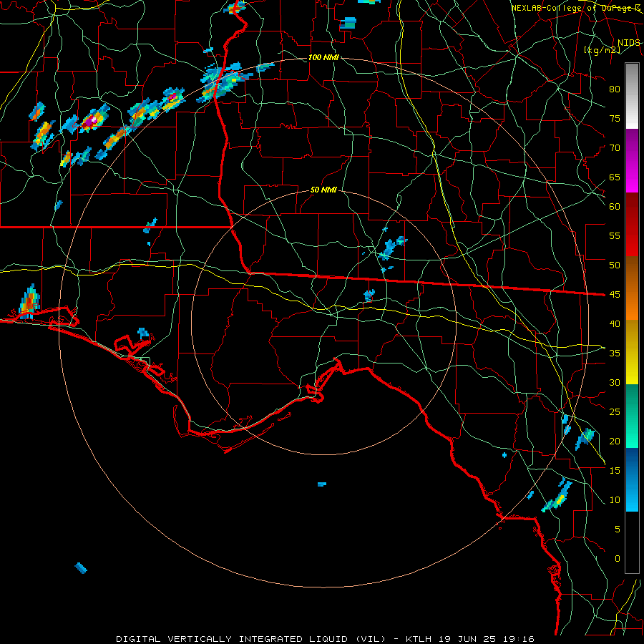
Task: Click the 80 value on the scale
Action: [x=615, y=89]
